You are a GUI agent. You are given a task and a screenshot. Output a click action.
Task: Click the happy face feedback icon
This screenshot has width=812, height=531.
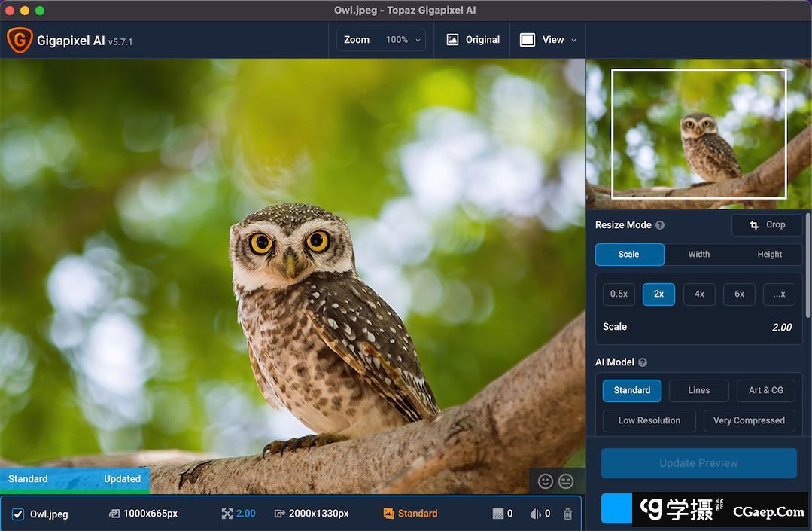[546, 481]
